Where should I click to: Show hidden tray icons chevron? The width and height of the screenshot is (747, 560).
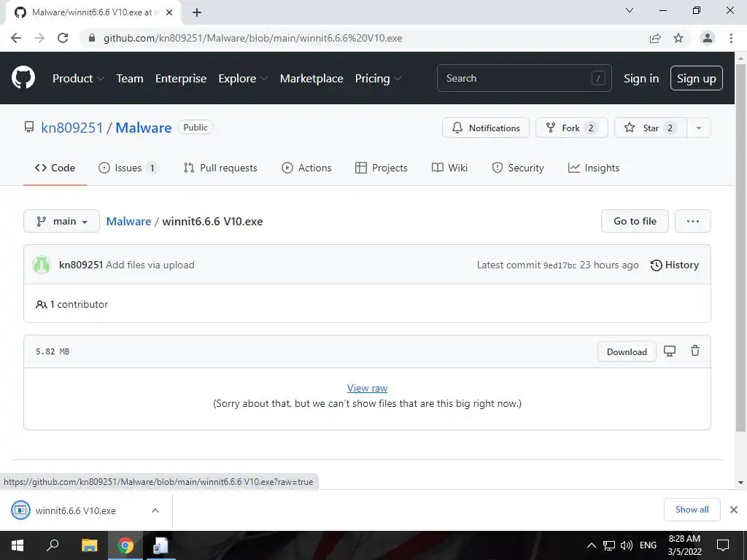click(591, 545)
